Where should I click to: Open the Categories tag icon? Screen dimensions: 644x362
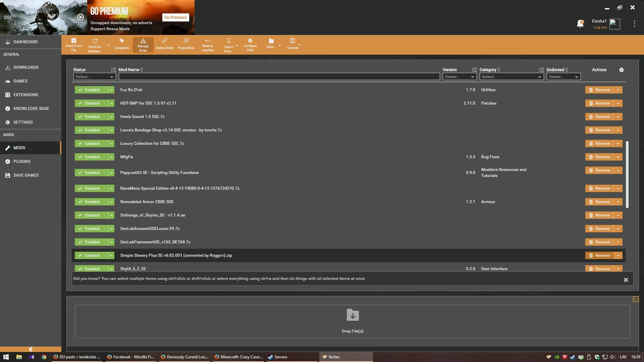click(x=121, y=41)
